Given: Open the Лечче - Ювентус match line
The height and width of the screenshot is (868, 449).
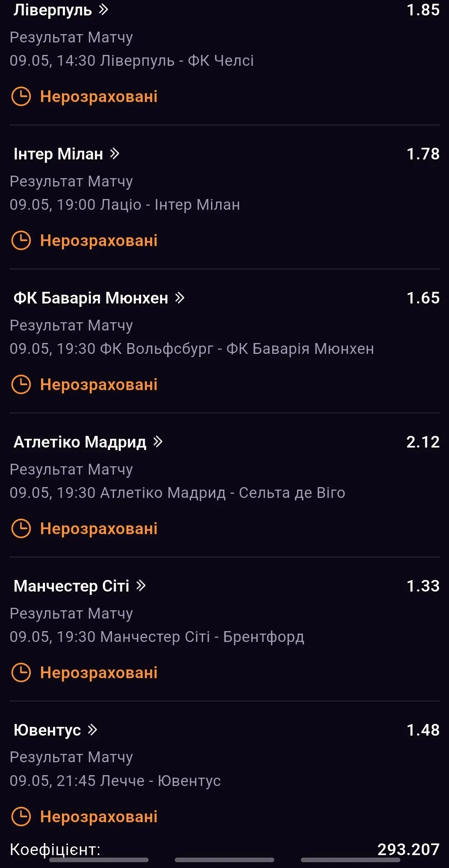Looking at the screenshot, I should [x=115, y=781].
